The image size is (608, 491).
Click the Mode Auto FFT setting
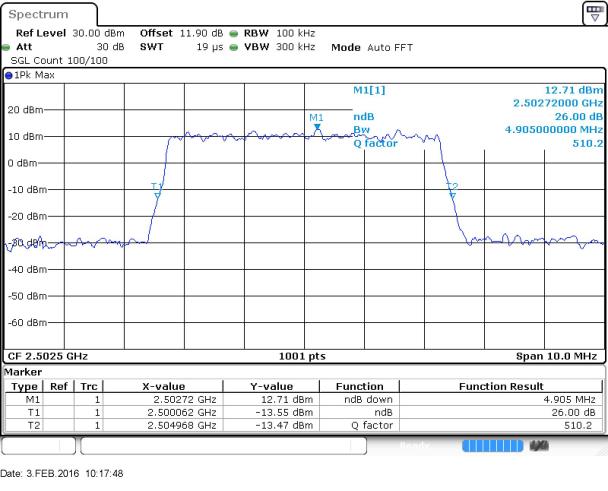(x=372, y=48)
